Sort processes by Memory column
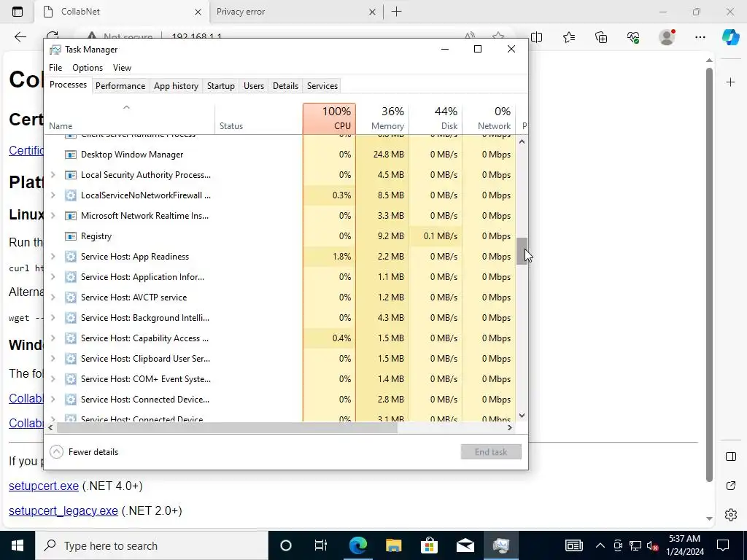Viewport: 747px width, 560px height. (x=382, y=119)
